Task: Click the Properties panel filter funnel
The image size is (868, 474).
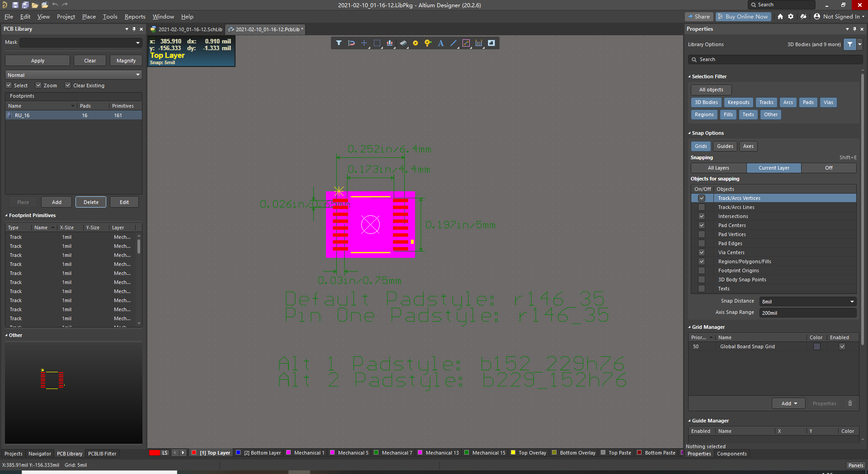Action: tap(850, 44)
